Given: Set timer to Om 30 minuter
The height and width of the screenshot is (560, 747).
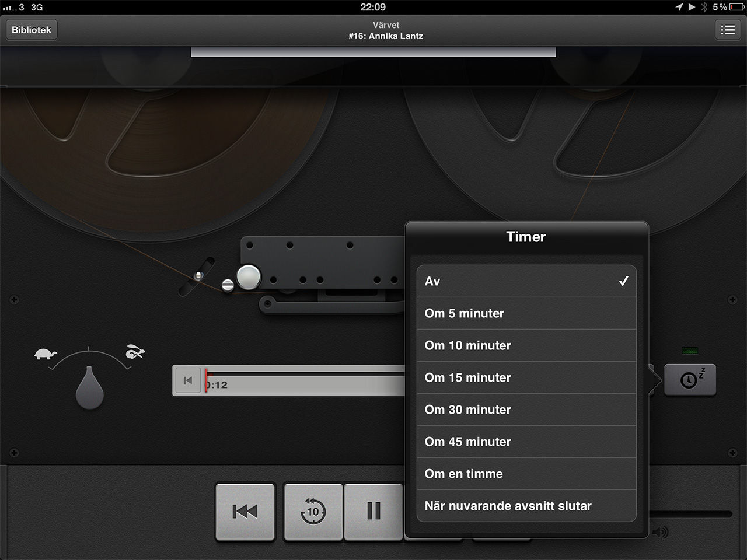Looking at the screenshot, I should click(x=526, y=409).
